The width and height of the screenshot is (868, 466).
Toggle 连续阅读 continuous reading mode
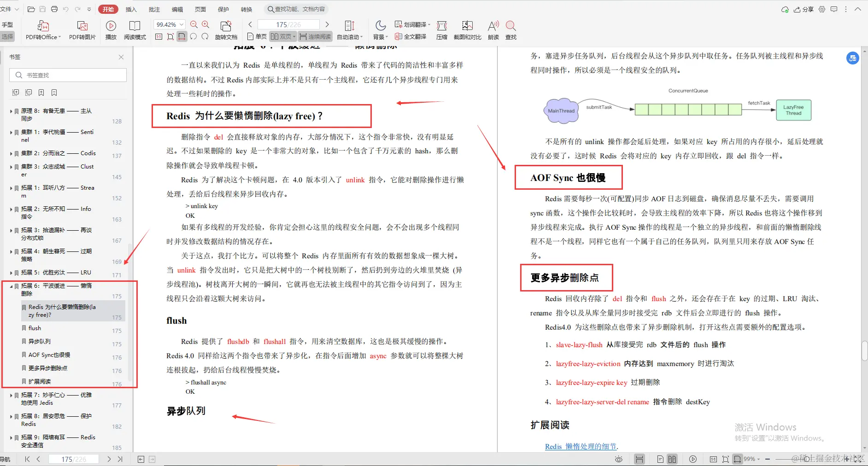tap(315, 36)
